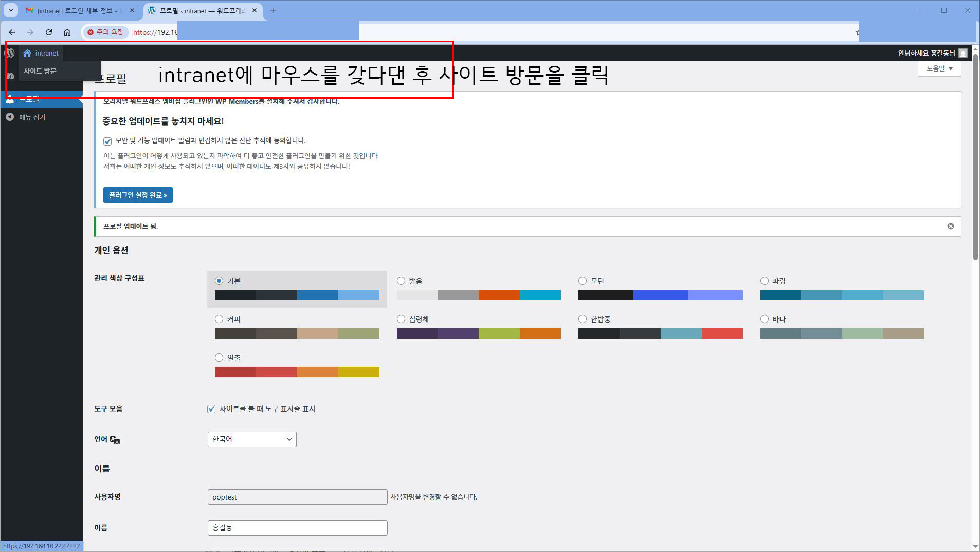The width and height of the screenshot is (980, 552).
Task: Dismiss the profile updated notice
Action: 950,226
